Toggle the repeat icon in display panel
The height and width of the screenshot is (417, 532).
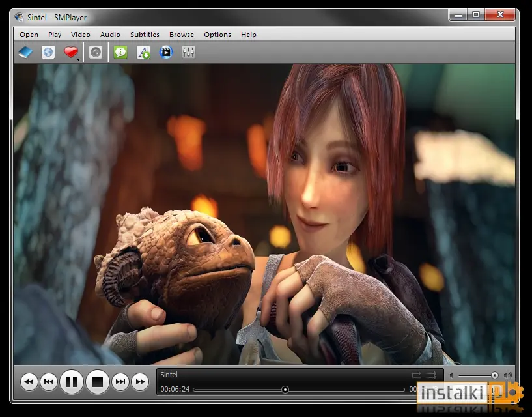point(416,375)
